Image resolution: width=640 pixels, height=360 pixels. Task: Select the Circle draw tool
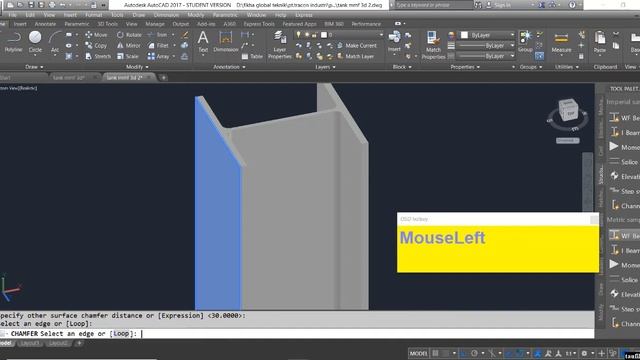[35, 42]
